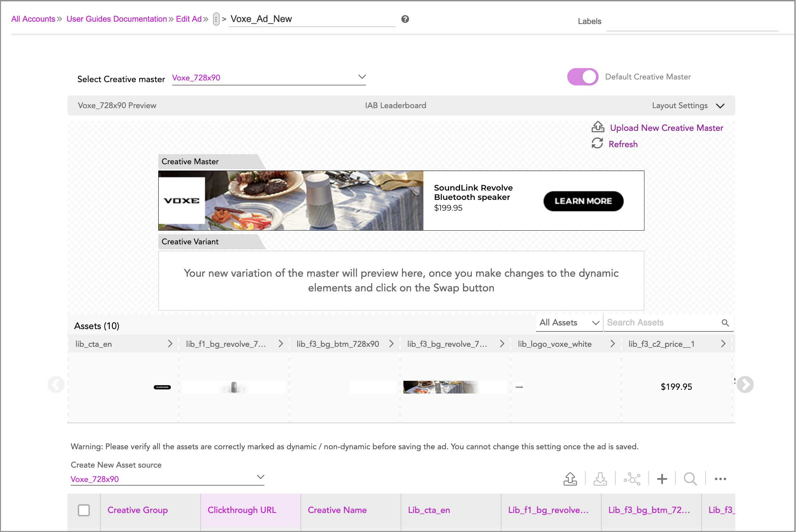
Task: Toggle the Default Creative Master switch
Action: coord(583,77)
